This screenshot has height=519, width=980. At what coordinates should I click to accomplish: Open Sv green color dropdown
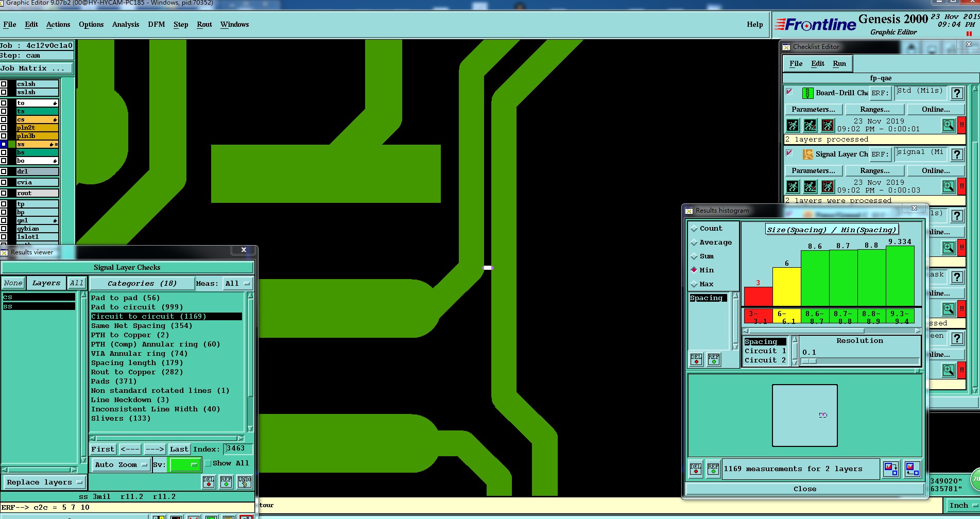point(184,464)
